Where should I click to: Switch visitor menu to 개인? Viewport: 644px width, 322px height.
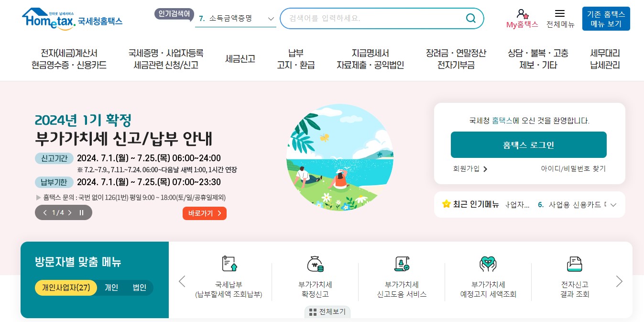[111, 288]
